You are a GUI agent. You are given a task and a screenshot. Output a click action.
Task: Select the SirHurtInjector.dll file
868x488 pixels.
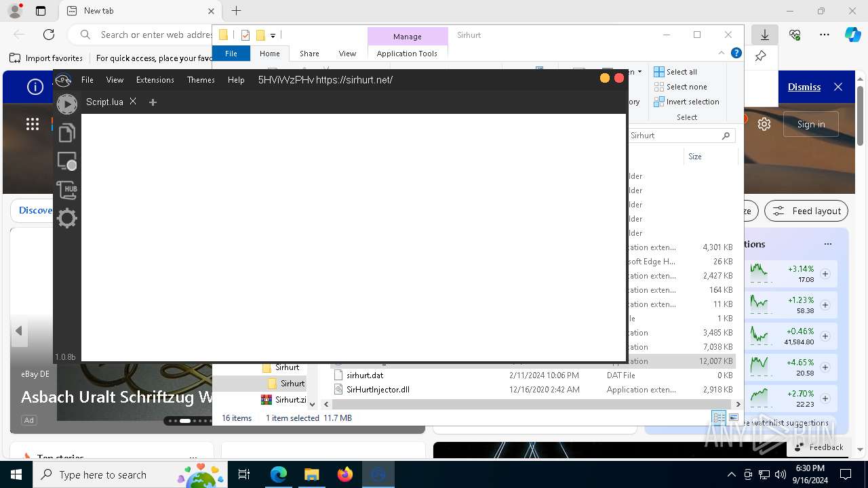[x=378, y=390]
